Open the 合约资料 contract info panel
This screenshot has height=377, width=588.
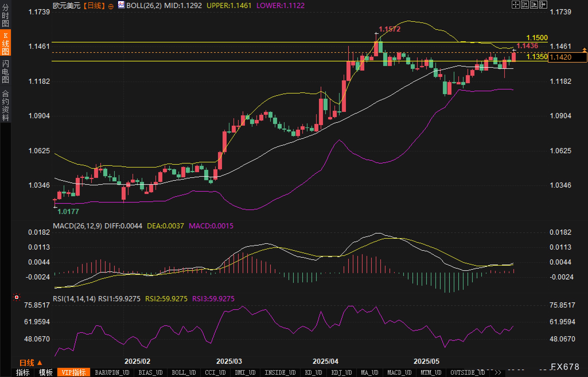coord(5,105)
